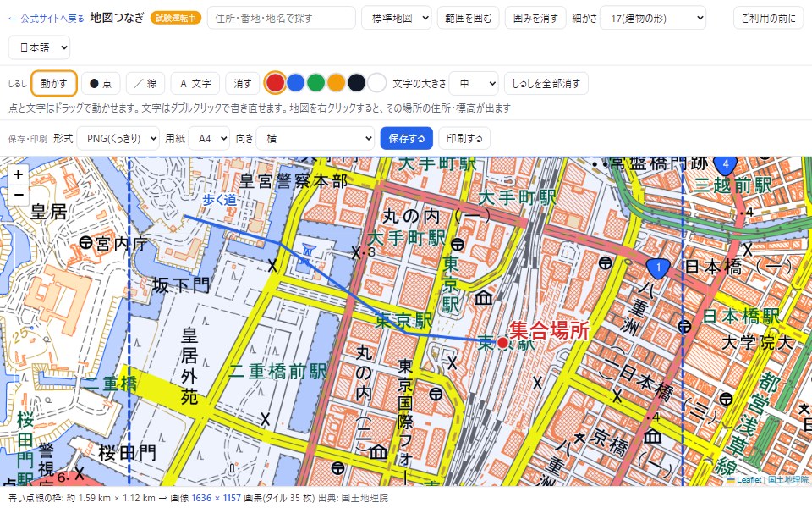Screen dimensions: 812x508
Task: Zoom in with the map plus button
Action: coord(19,174)
